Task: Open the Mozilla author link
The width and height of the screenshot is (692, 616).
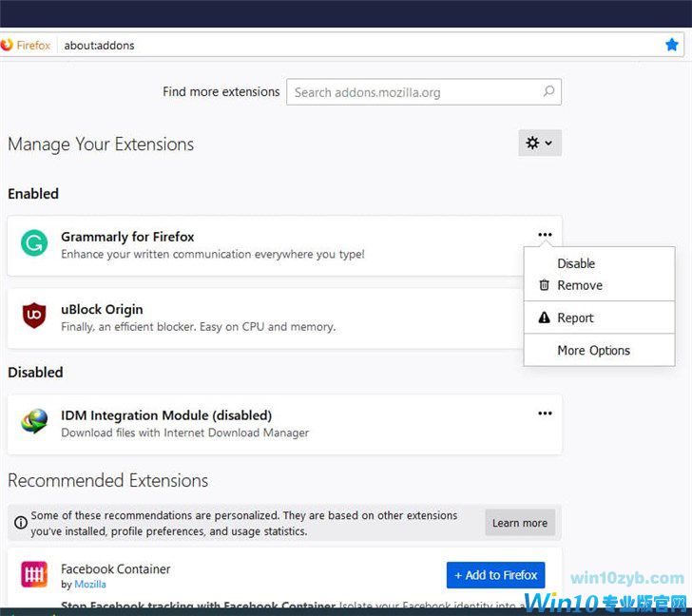Action: pyautogui.click(x=90, y=585)
